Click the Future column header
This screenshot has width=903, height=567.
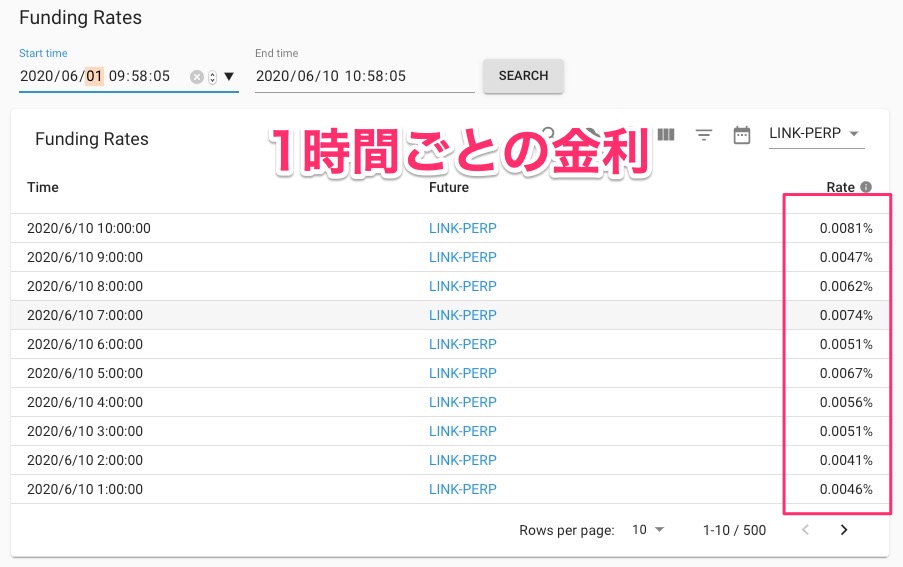tap(448, 187)
